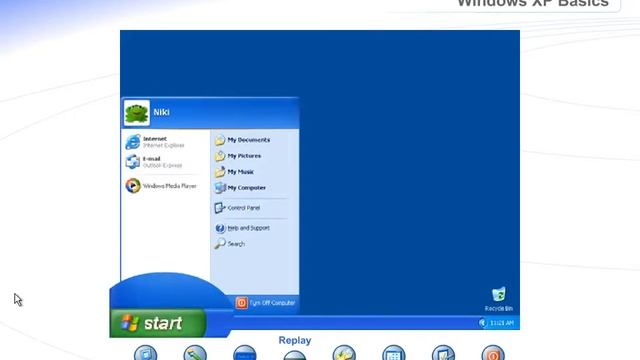Open My Pictures folder
This screenshot has height=360, width=640.
238,156
